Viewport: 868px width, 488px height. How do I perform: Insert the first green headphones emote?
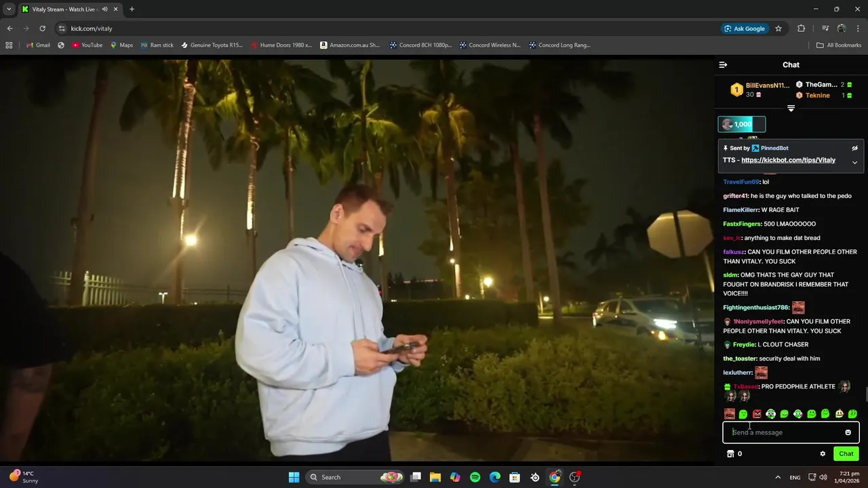click(x=770, y=414)
